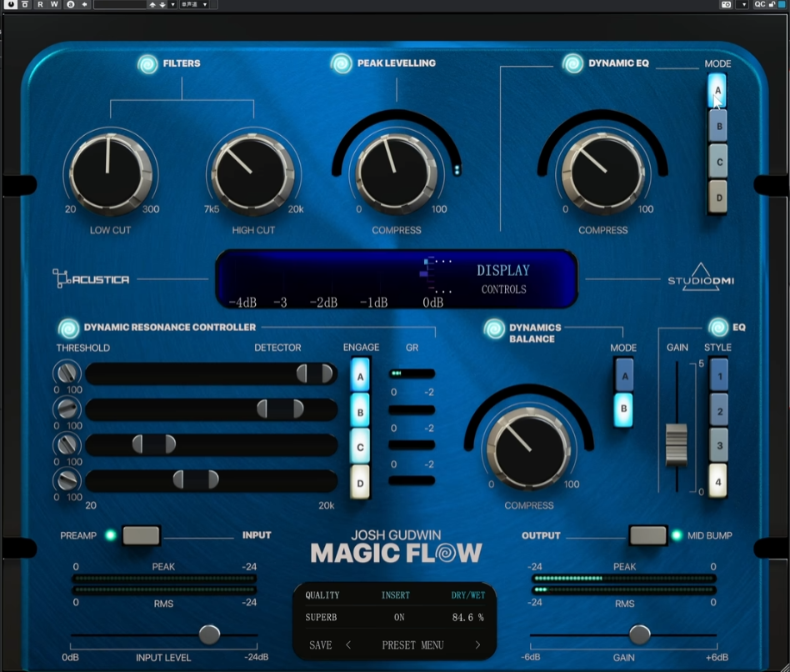Open DISPLAY CONTROLS on the meter screen
This screenshot has height=672, width=790.
[x=503, y=278]
